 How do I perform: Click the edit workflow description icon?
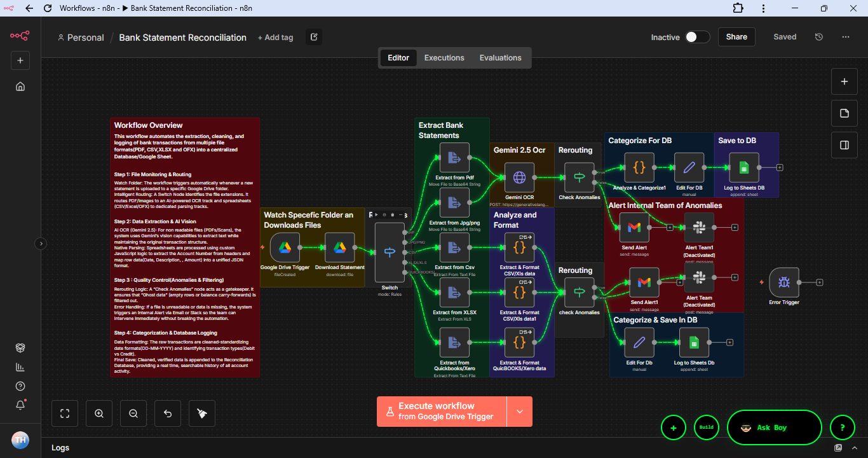tap(314, 37)
